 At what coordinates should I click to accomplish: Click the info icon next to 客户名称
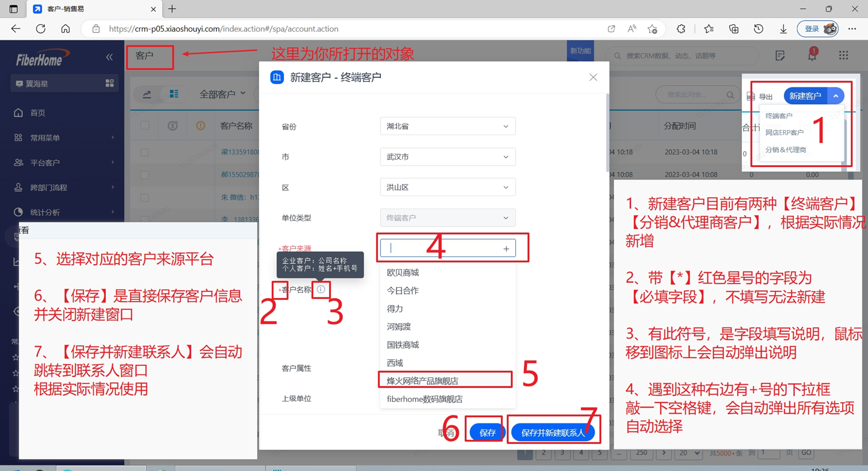(321, 289)
